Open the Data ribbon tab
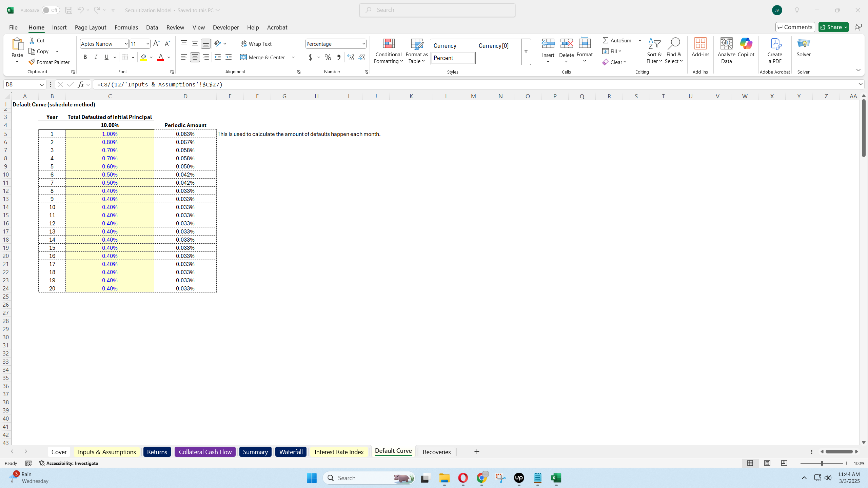 [152, 27]
